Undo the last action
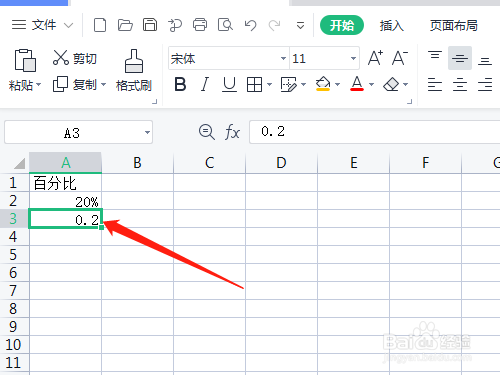 pos(250,25)
